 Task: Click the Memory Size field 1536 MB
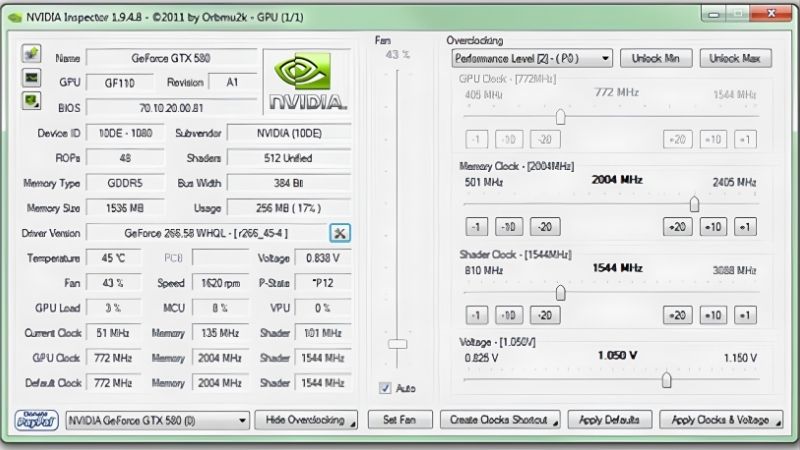125,208
